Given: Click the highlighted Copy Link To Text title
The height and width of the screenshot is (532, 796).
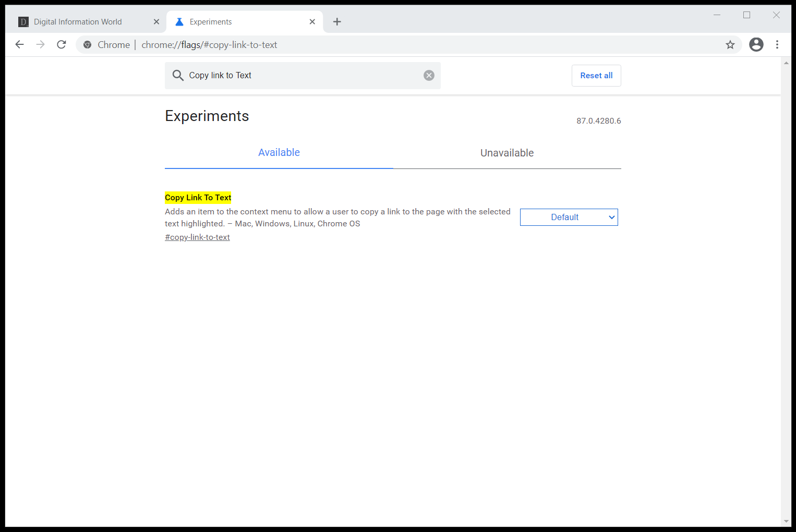Looking at the screenshot, I should point(198,198).
